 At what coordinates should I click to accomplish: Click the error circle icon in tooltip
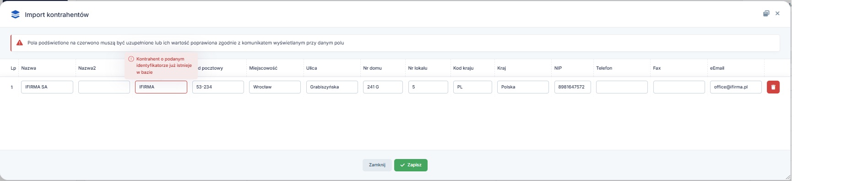click(131, 59)
